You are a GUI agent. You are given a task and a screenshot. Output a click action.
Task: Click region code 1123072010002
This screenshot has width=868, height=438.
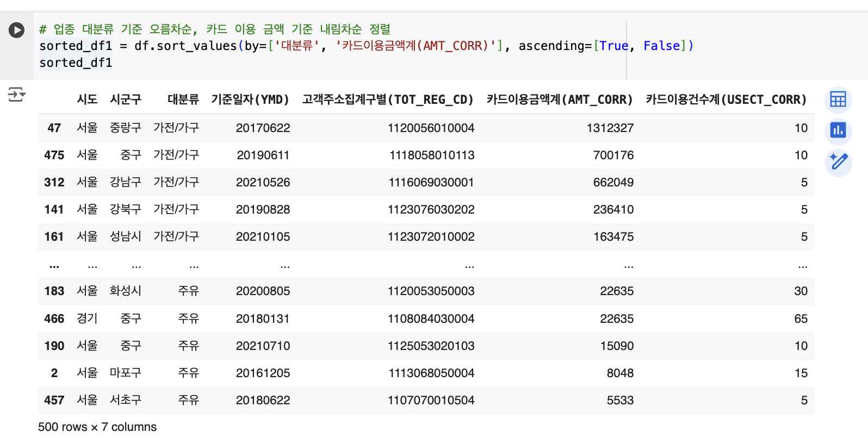[431, 237]
